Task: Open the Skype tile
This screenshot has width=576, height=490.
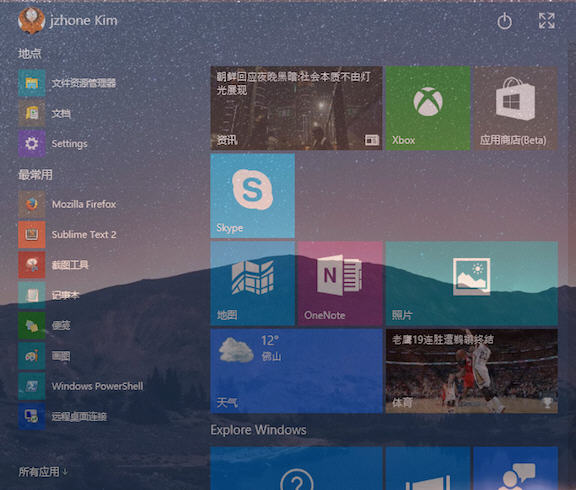Action: [252, 196]
